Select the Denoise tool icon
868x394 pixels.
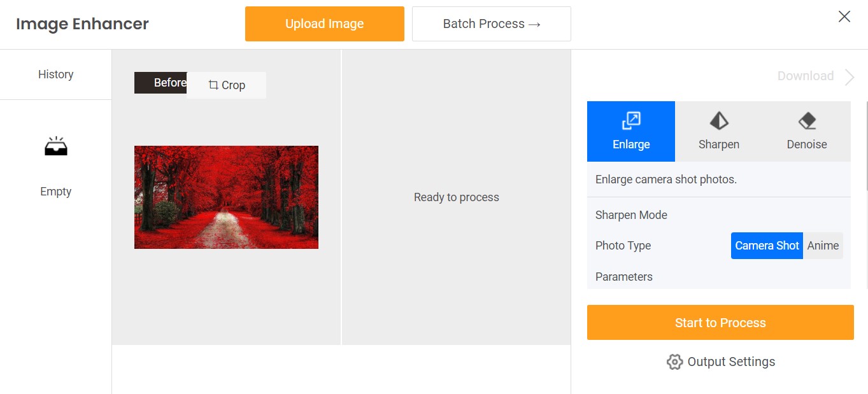click(806, 120)
